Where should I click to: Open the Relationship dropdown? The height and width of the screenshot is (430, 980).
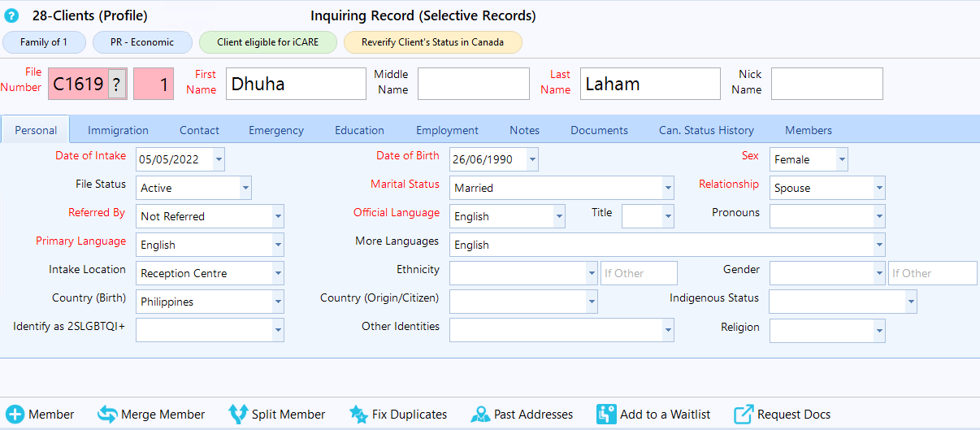pyautogui.click(x=879, y=188)
